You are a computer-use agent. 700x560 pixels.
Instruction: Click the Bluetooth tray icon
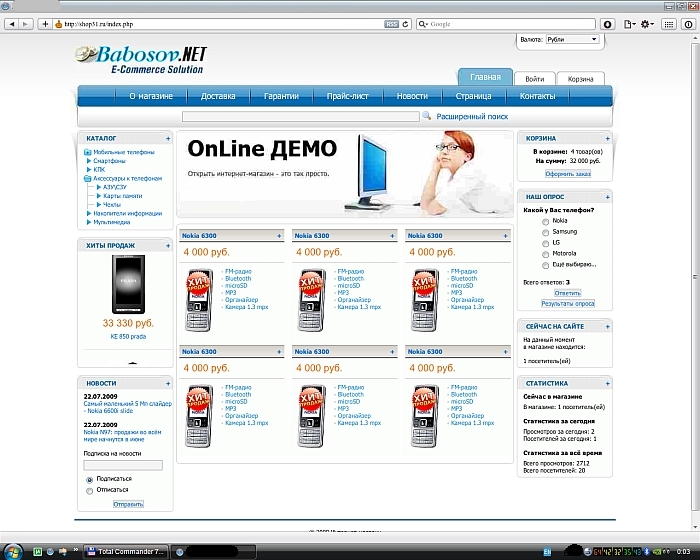646,552
